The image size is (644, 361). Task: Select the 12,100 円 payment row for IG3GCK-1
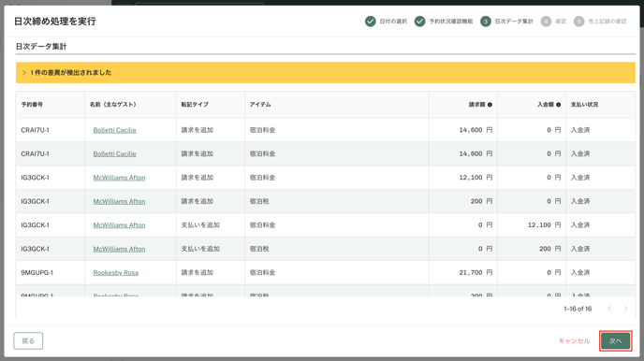click(x=326, y=225)
